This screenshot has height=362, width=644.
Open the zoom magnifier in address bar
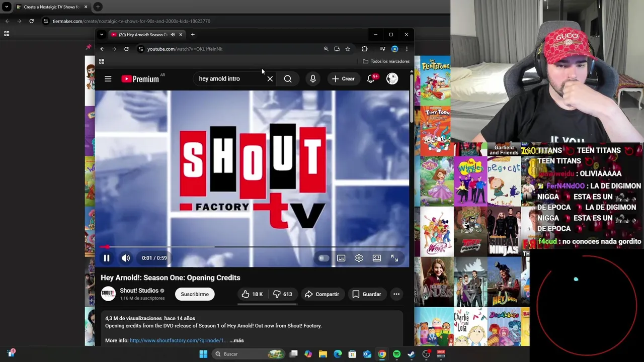(326, 49)
